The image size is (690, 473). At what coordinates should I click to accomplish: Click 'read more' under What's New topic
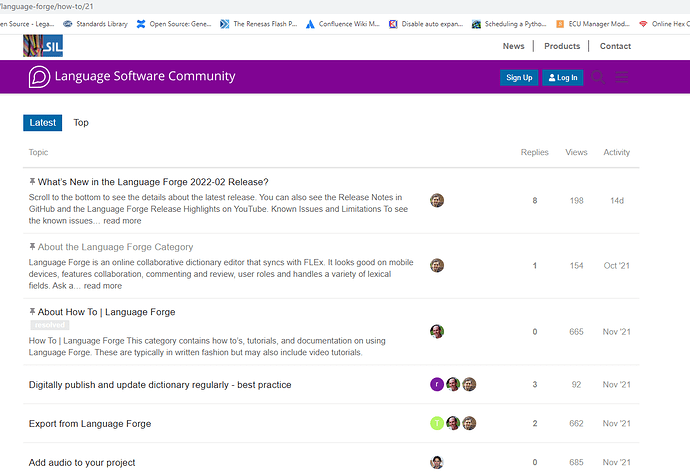(122, 221)
